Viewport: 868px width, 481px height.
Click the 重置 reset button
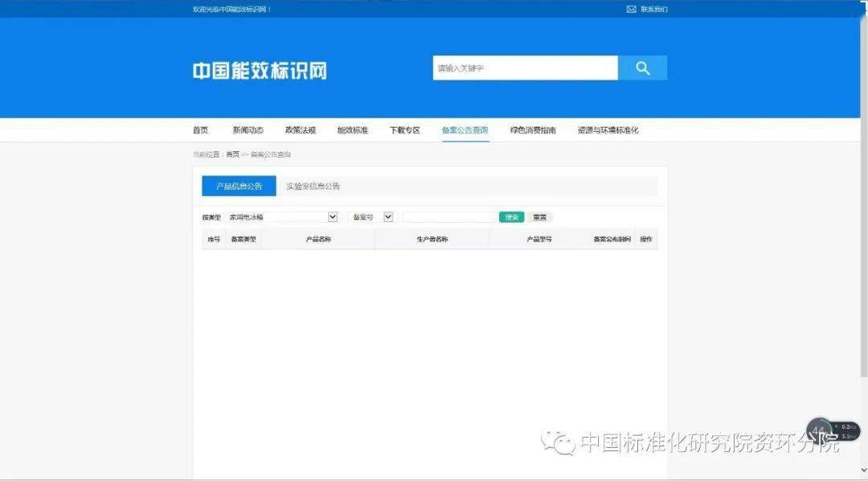540,217
